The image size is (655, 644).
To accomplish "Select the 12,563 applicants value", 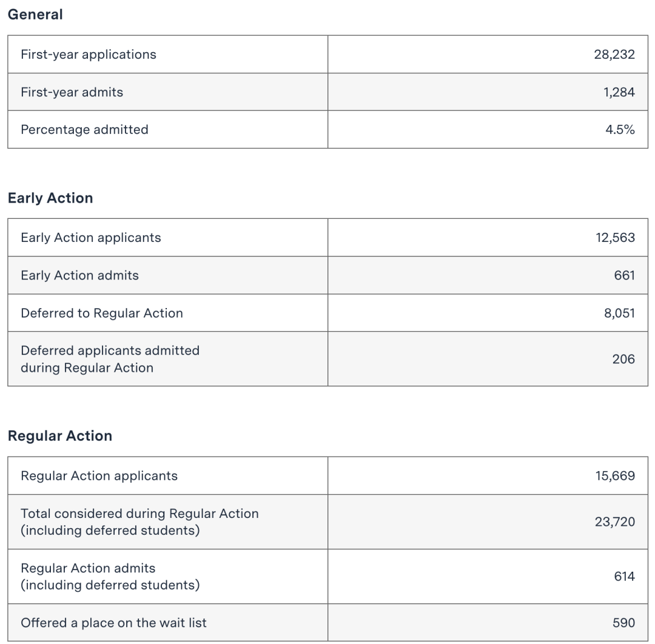I will pos(615,238).
